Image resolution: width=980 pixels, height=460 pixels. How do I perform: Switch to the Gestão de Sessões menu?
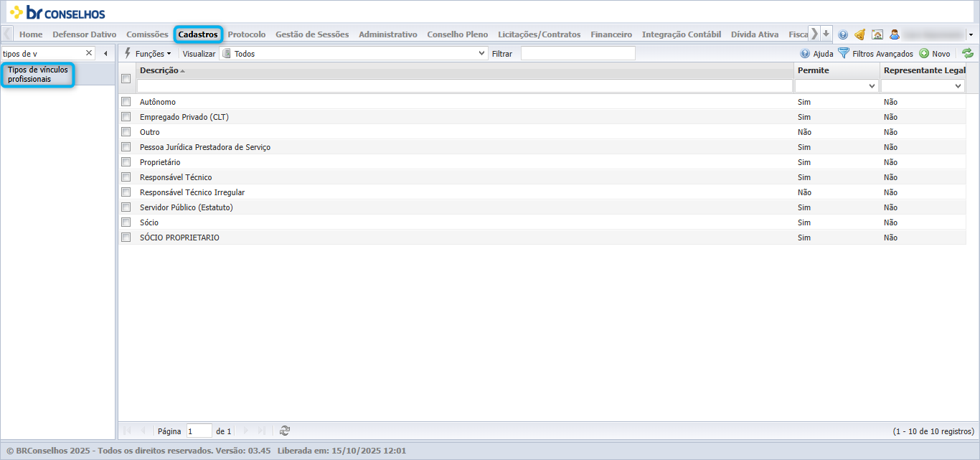pos(312,34)
